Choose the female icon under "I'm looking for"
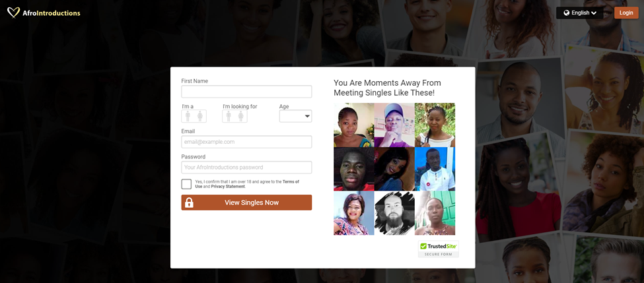The height and width of the screenshot is (283, 644). click(x=241, y=116)
